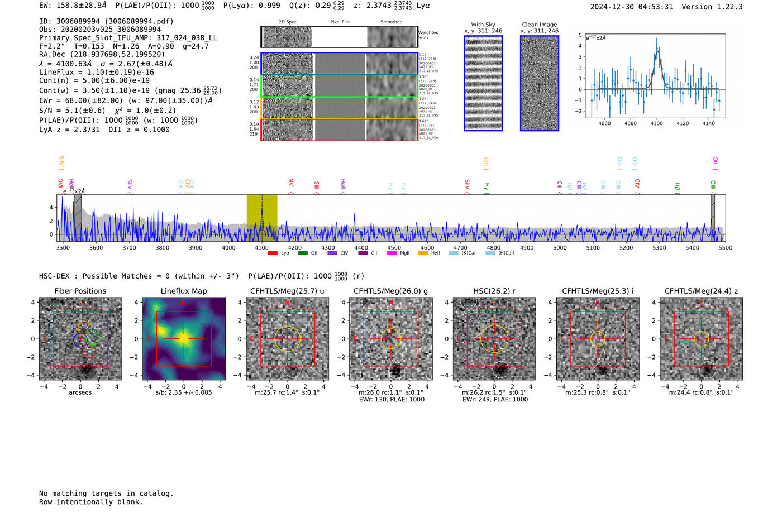
Task: Click the white dashed circle in CFHTLS g image
Action: tap(396, 371)
